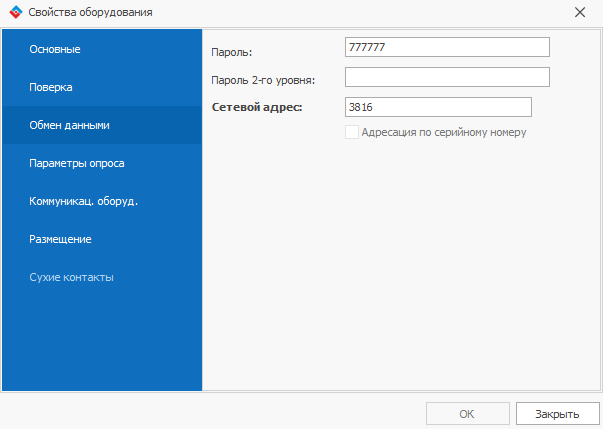Image resolution: width=603 pixels, height=429 pixels.
Task: Click the Пароль field containing 777777
Action: (x=446, y=47)
